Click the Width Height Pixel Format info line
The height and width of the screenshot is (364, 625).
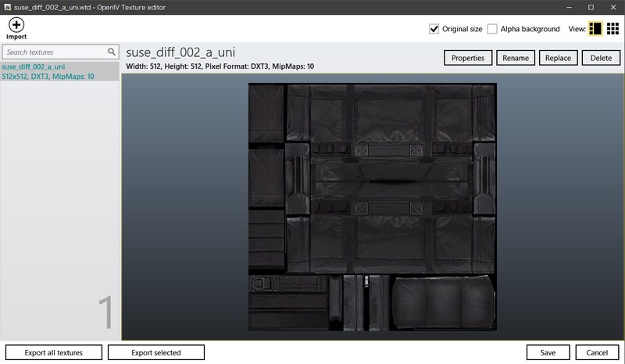(220, 66)
